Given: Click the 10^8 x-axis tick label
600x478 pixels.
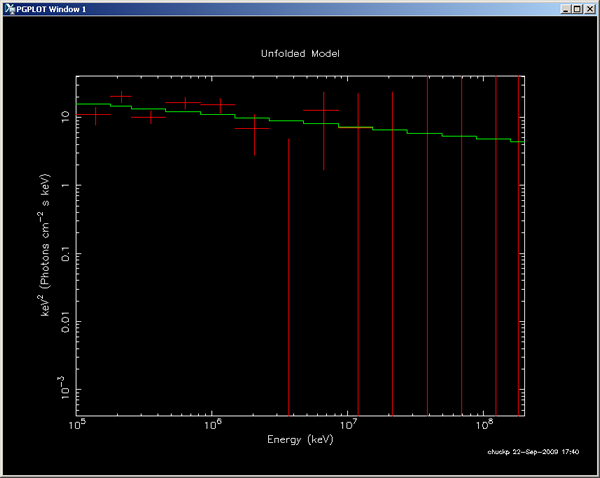Looking at the screenshot, I should [484, 424].
